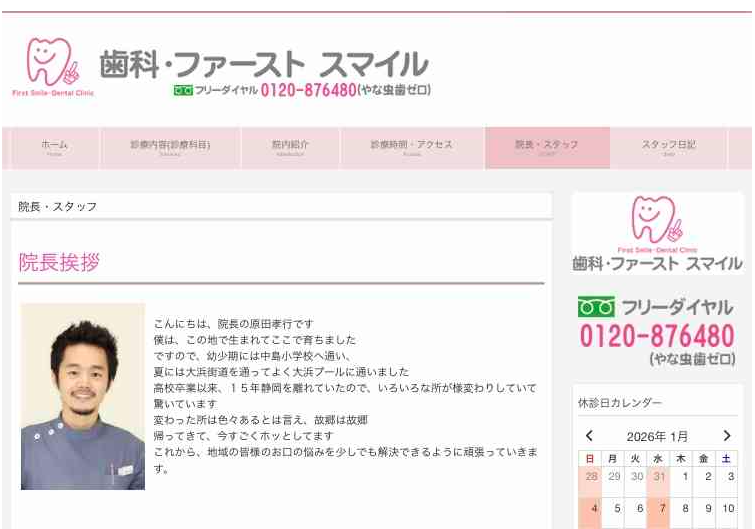Viewport: 755px width, 529px height.
Task: Open the ホーム navigation tab
Action: pyautogui.click(x=55, y=147)
